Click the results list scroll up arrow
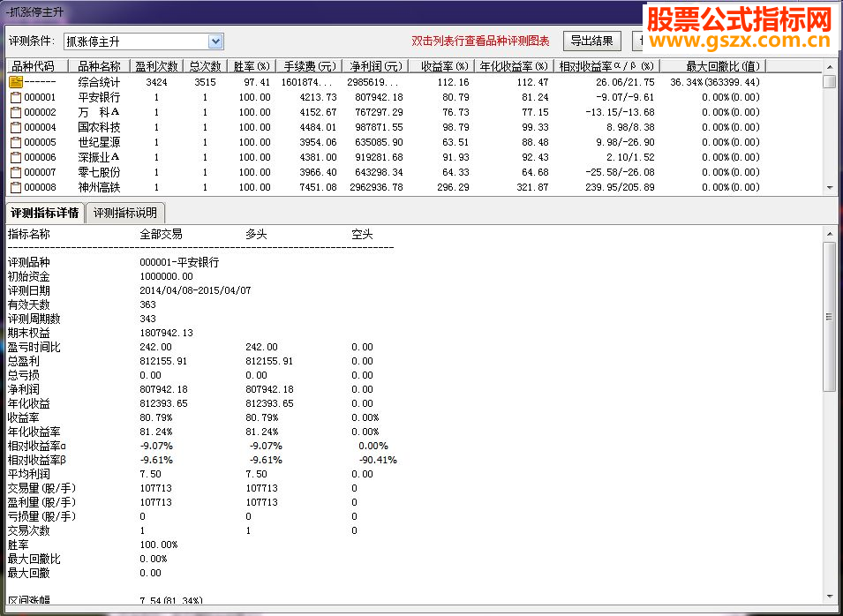 [x=830, y=67]
